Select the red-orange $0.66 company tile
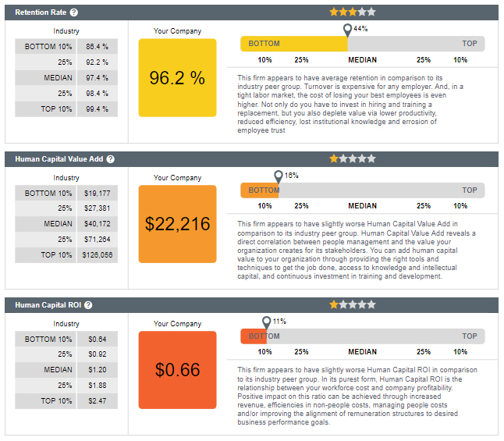Image resolution: width=504 pixels, height=441 pixels. 177,370
